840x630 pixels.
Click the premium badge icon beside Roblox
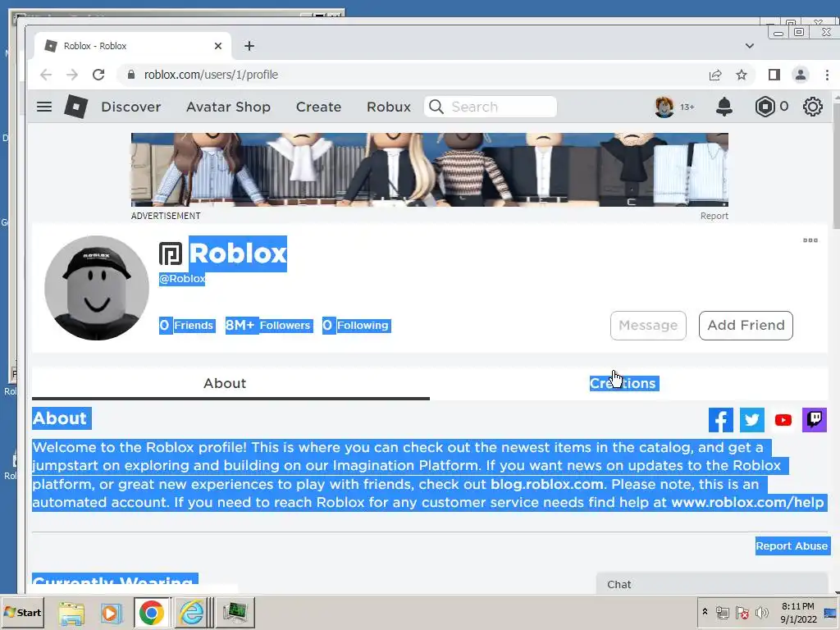pyautogui.click(x=171, y=253)
